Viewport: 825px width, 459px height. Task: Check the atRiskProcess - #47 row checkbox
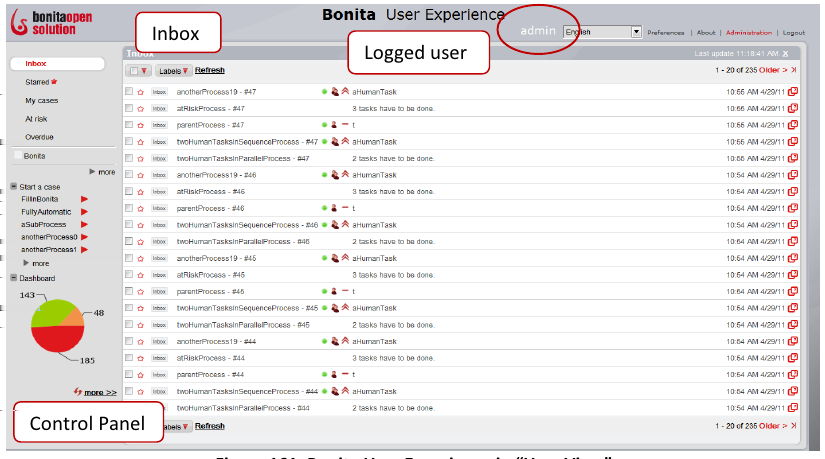click(129, 108)
